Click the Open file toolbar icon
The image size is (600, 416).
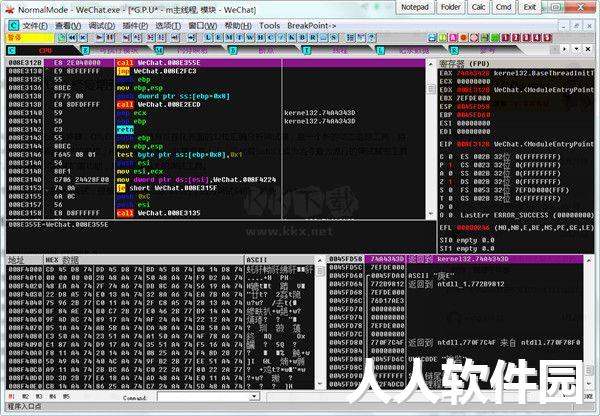[x=62, y=38]
